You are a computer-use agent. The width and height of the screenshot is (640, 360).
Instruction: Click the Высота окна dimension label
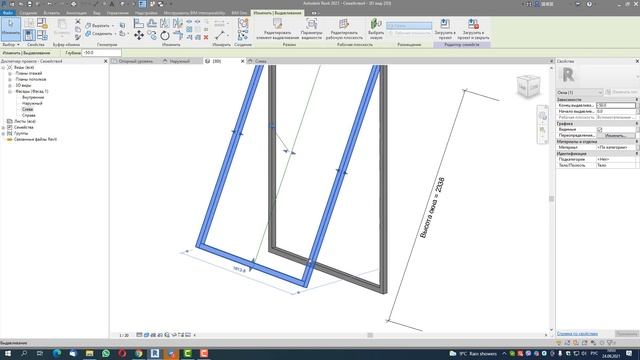click(x=432, y=208)
